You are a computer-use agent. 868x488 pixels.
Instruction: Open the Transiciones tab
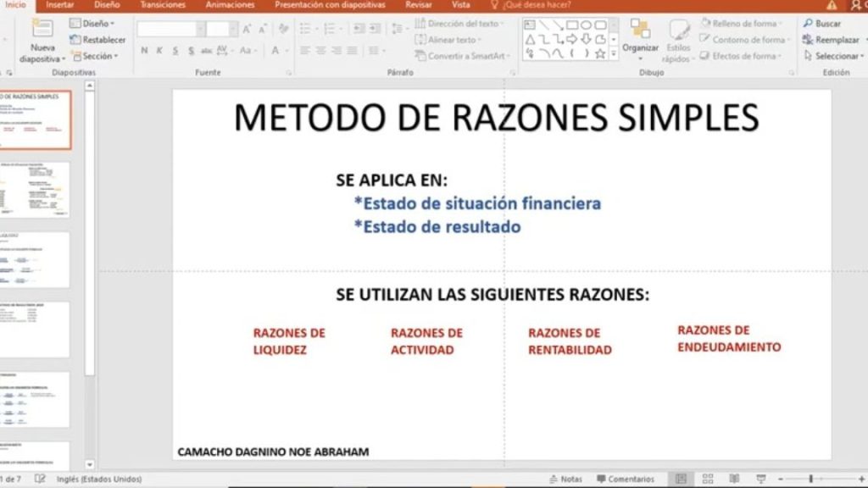[164, 5]
